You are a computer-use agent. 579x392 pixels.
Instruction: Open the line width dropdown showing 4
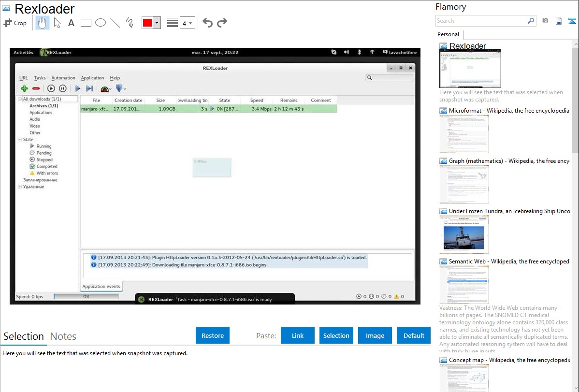click(x=187, y=23)
